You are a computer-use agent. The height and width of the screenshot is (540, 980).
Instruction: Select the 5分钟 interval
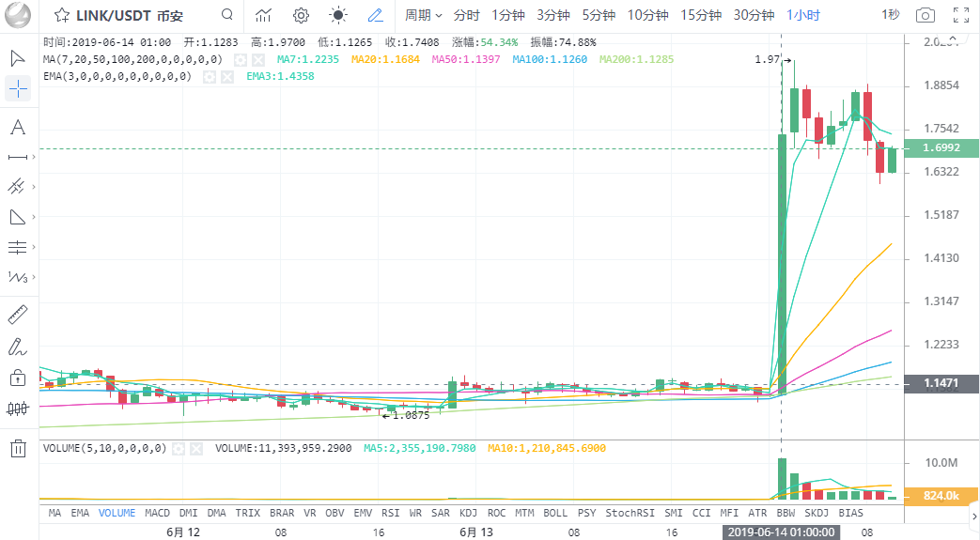pyautogui.click(x=599, y=15)
